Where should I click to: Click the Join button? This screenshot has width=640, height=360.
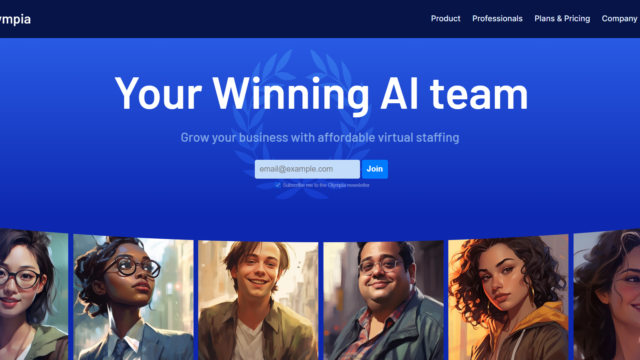(x=375, y=169)
